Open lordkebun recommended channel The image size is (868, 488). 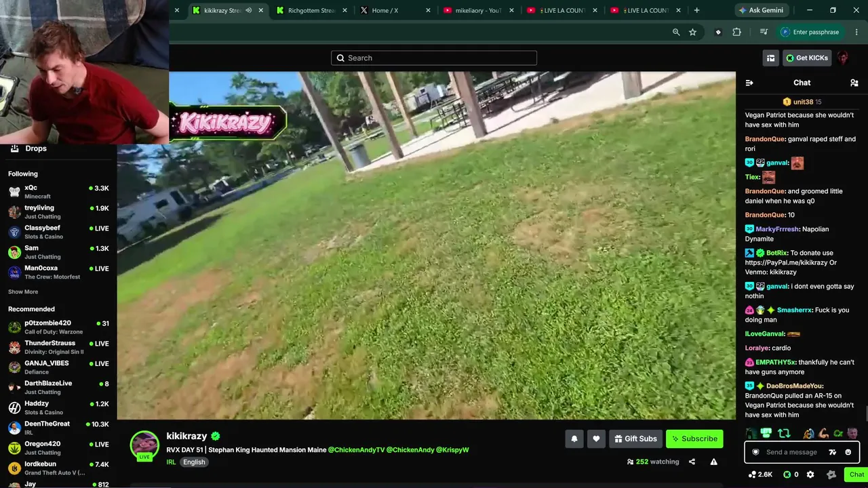(x=58, y=468)
